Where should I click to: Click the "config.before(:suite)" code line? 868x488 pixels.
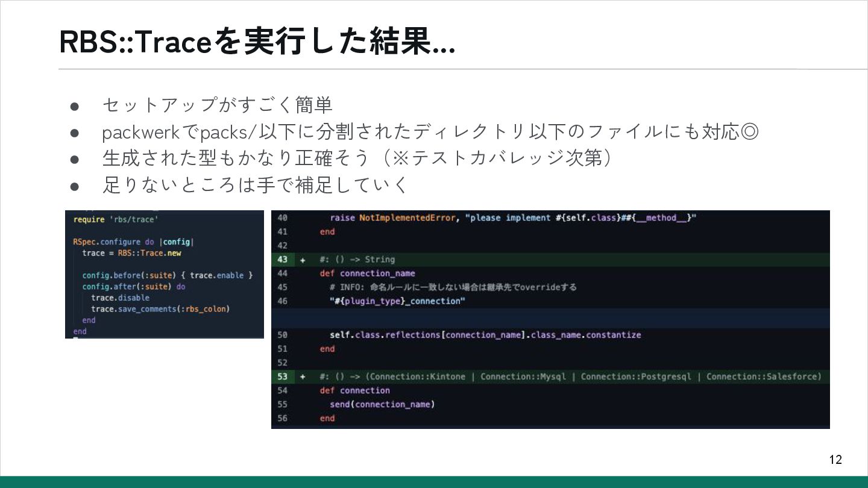[x=168, y=275]
